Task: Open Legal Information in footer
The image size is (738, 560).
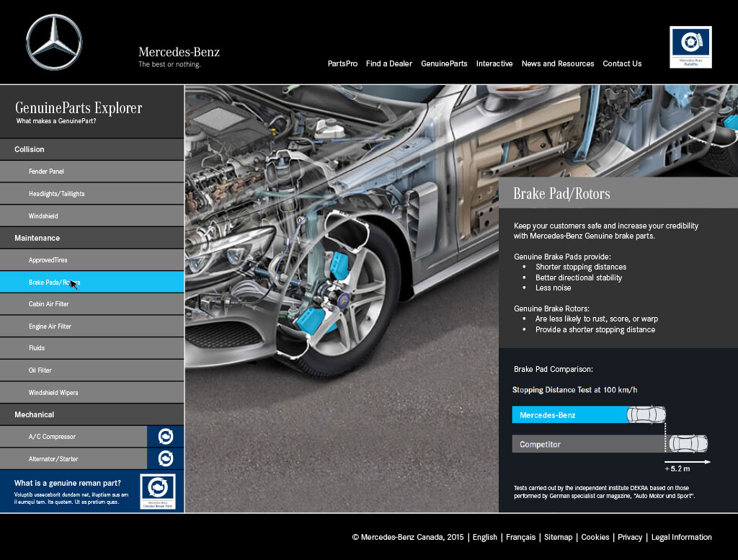Action: (682, 537)
